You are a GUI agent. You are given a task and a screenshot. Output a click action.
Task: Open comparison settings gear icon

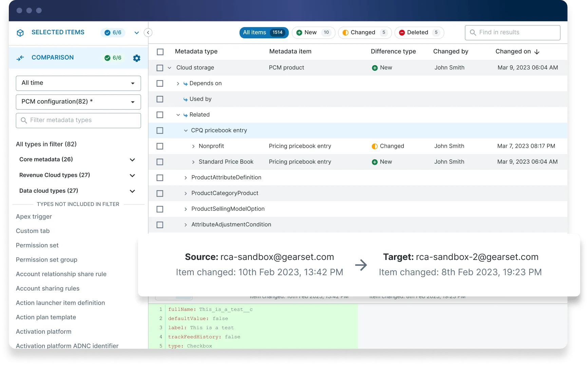pos(137,58)
